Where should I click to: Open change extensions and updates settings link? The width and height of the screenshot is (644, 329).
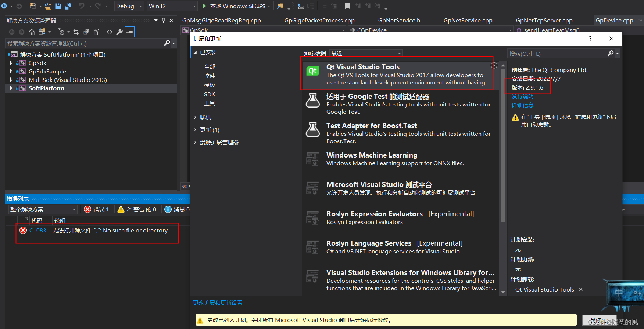tap(218, 303)
